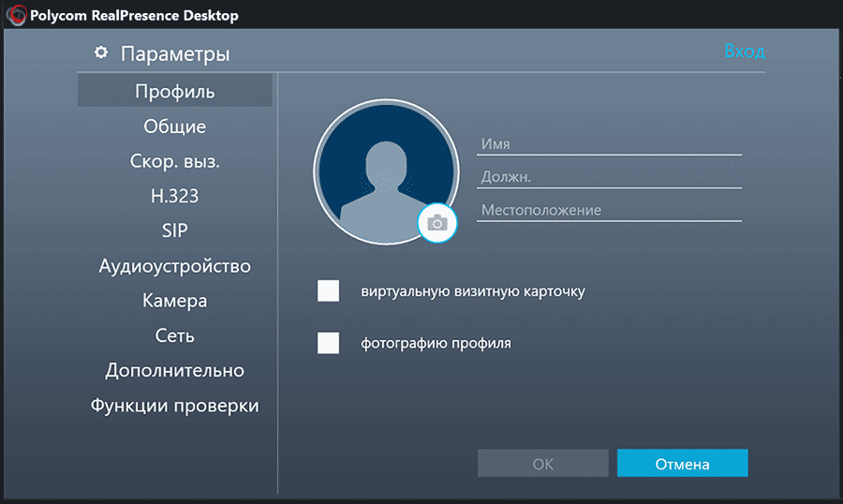Open Функции проверки section
This screenshot has width=843, height=504.
(175, 406)
